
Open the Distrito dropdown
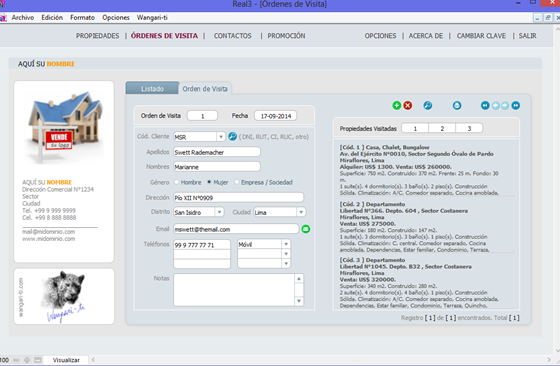(219, 212)
